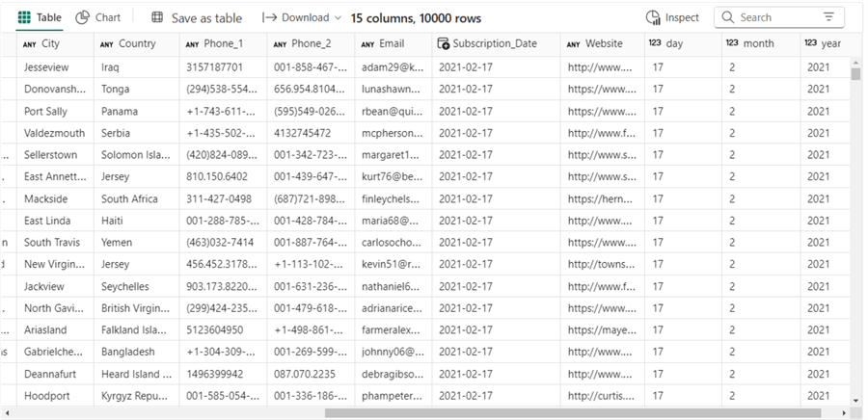Open the filter options icon in search box

pyautogui.click(x=828, y=17)
